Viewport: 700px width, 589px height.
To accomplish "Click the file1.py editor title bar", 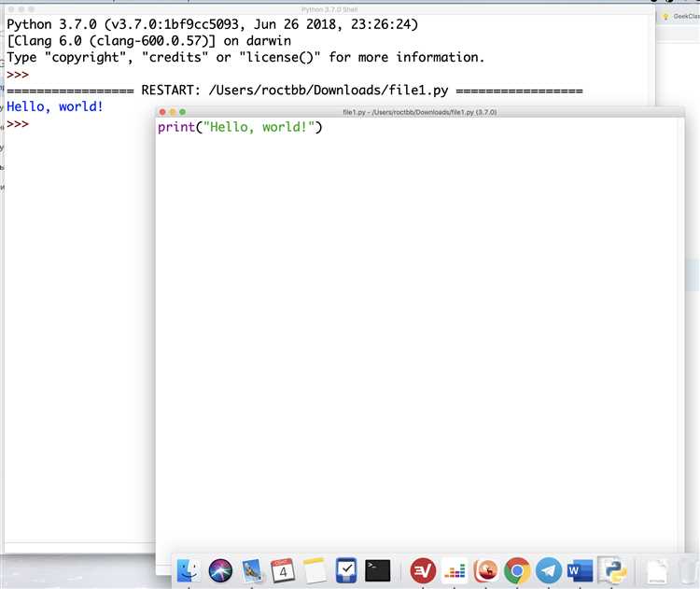I will point(420,112).
